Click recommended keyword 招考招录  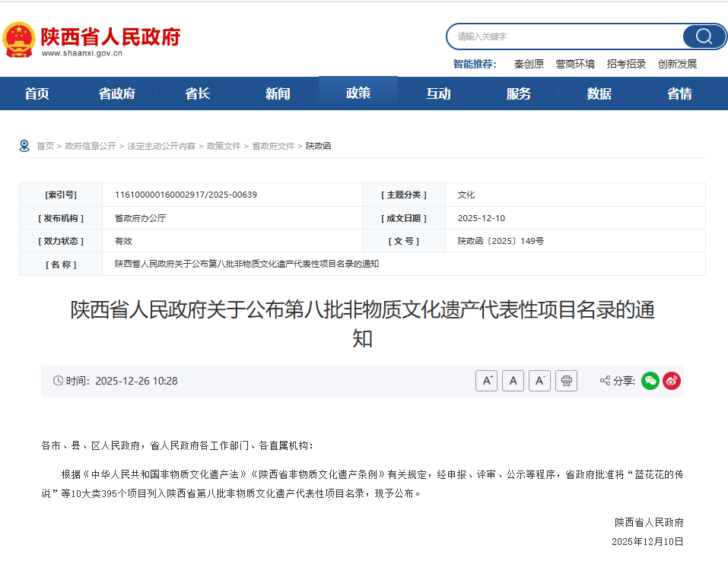click(626, 64)
